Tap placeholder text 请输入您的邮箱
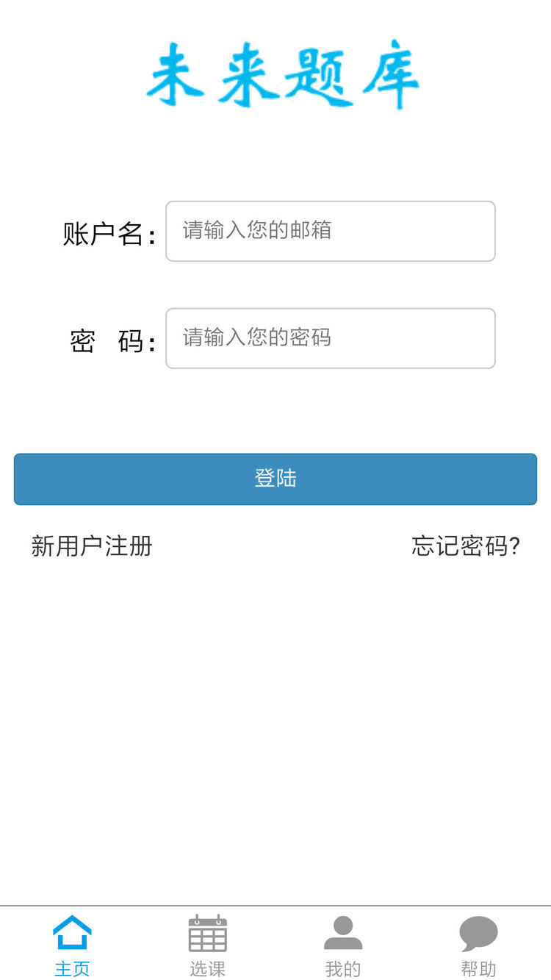This screenshot has height=980, width=551. coord(257,230)
